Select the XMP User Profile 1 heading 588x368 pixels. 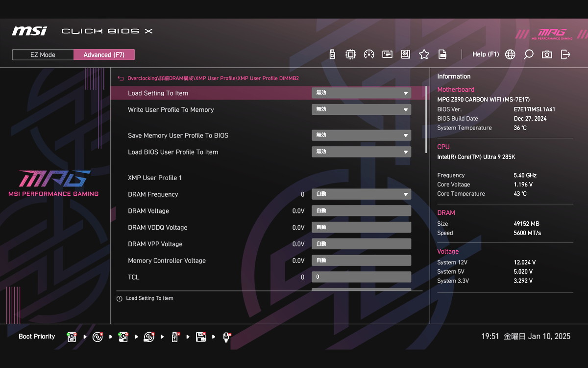(x=155, y=178)
